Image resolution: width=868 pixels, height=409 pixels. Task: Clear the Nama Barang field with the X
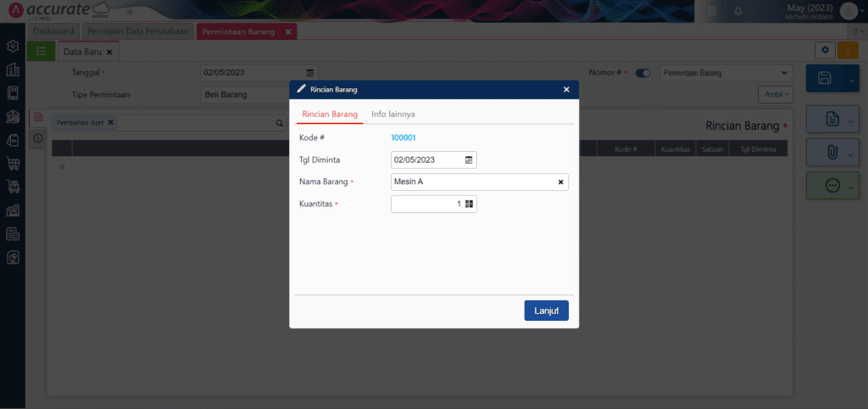click(x=560, y=182)
